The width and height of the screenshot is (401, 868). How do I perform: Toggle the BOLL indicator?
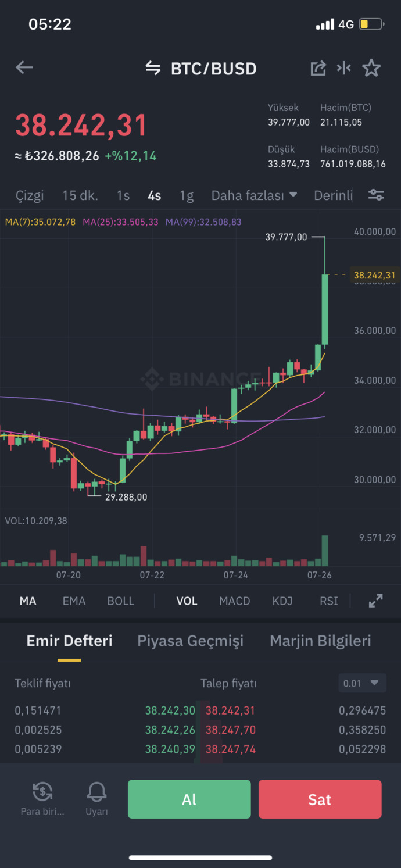pyautogui.click(x=121, y=601)
